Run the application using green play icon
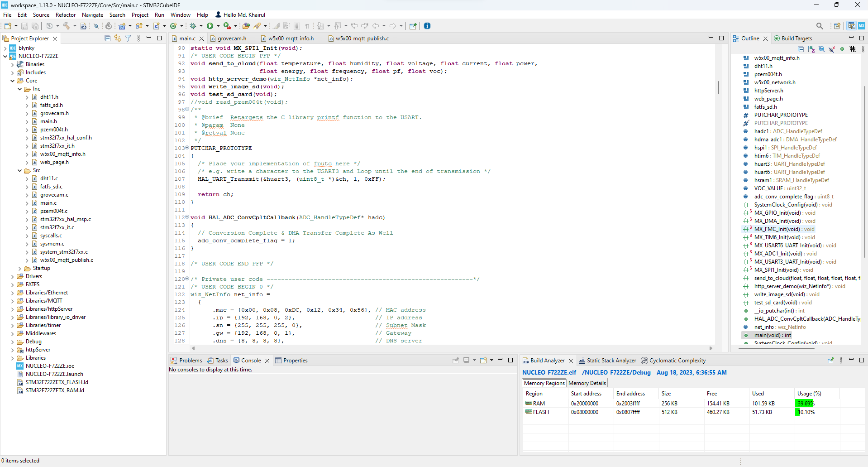This screenshot has width=868, height=467. [209, 26]
